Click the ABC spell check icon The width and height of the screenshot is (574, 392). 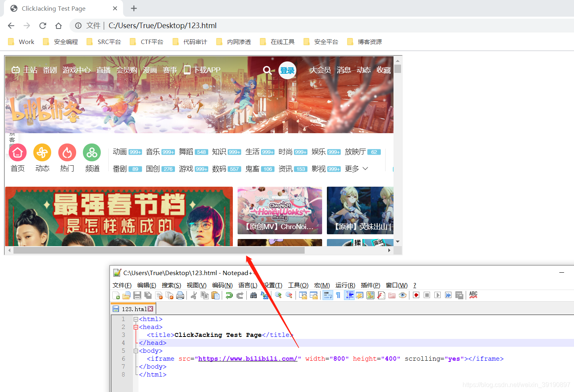click(473, 295)
